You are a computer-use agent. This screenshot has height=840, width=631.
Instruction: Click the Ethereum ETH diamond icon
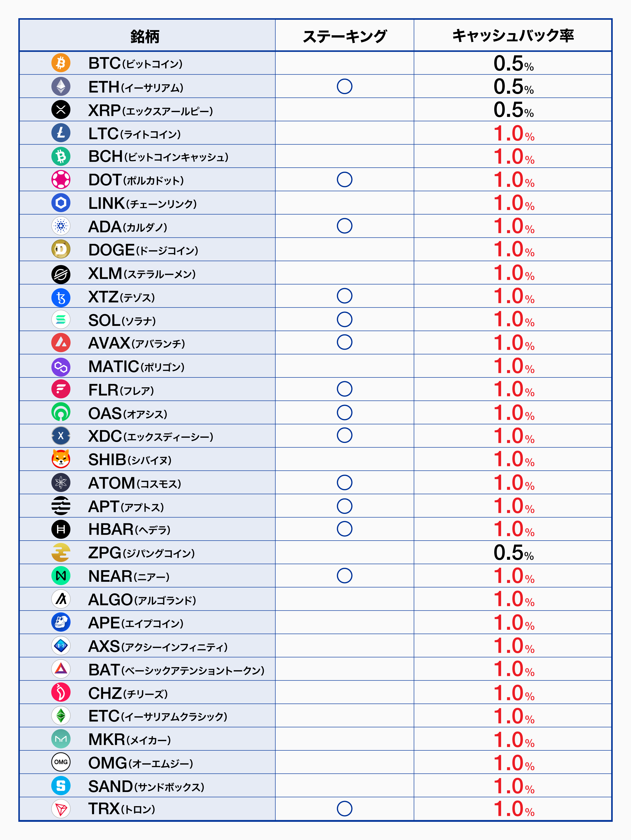[x=61, y=87]
